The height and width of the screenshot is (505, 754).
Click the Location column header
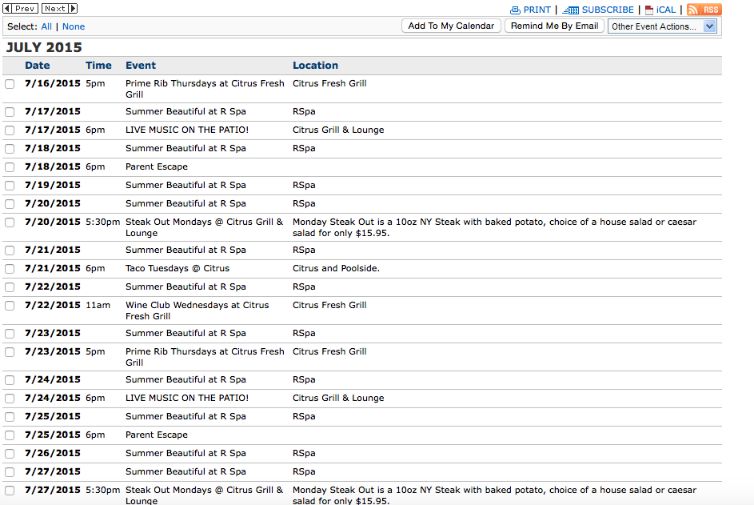[x=315, y=65]
